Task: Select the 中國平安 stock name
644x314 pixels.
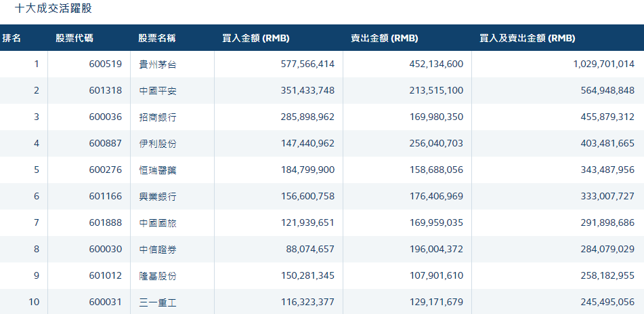Action: pos(158,91)
